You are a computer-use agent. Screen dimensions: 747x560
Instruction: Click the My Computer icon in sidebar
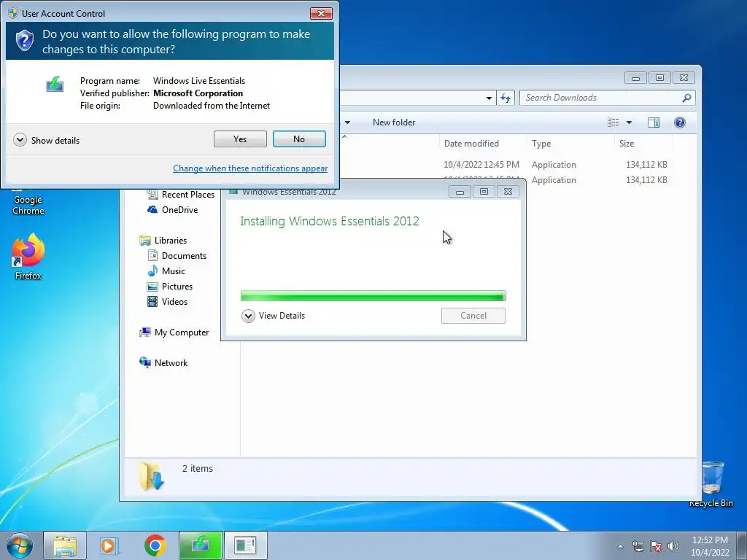click(x=145, y=332)
